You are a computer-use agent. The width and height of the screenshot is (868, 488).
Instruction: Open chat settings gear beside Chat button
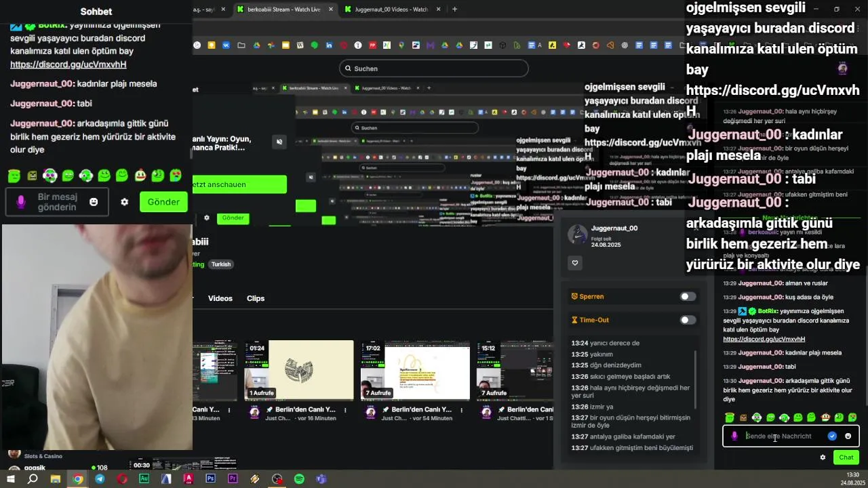point(823,457)
